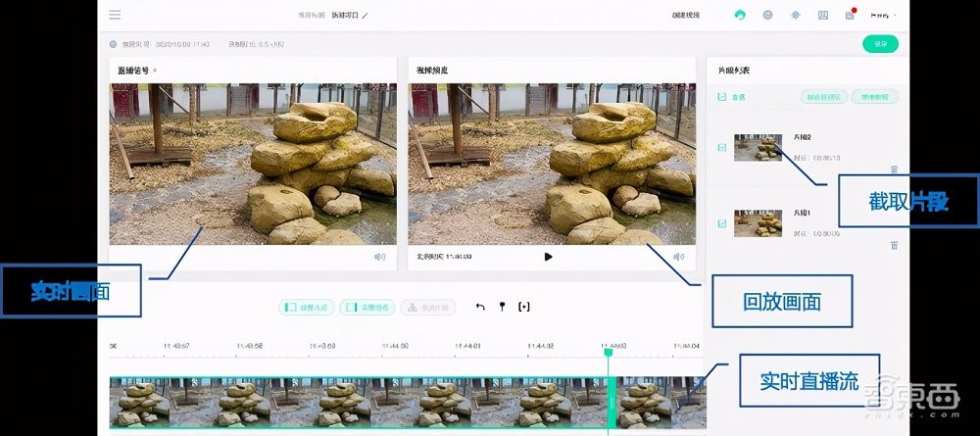980x436 pixels.
Task: Select the first clip thumbnail in clip list
Action: click(x=758, y=147)
